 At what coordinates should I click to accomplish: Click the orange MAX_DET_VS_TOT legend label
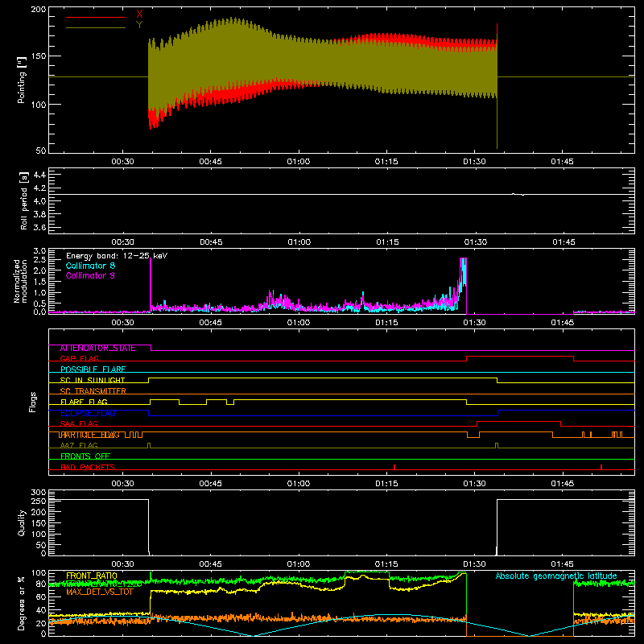tap(100, 592)
